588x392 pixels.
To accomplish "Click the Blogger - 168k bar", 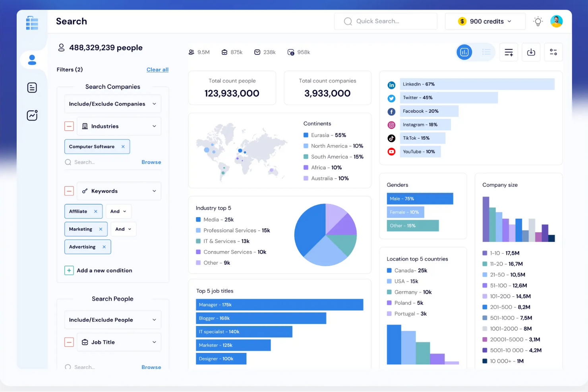I will click(x=261, y=318).
